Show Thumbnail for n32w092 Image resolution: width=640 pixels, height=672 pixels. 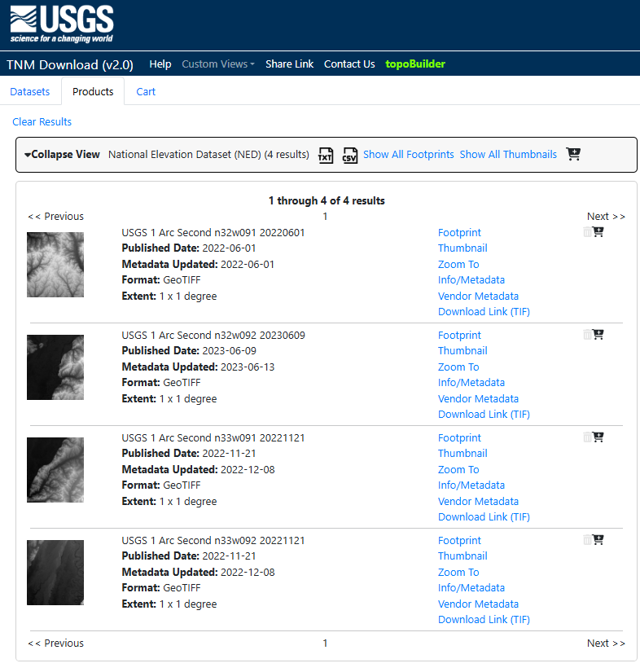[x=462, y=350]
